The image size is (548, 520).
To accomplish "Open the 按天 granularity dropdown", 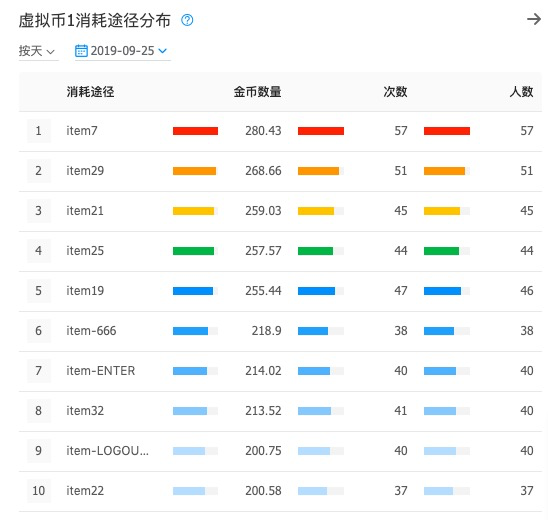I will [x=37, y=51].
